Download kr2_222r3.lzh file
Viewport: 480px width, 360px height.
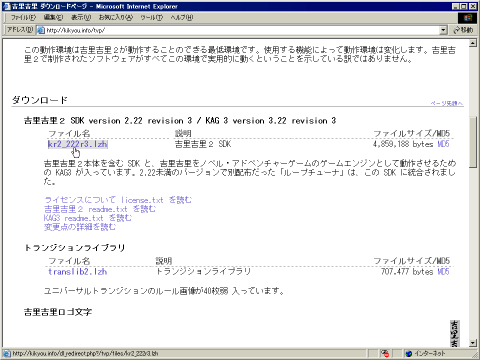click(77, 144)
